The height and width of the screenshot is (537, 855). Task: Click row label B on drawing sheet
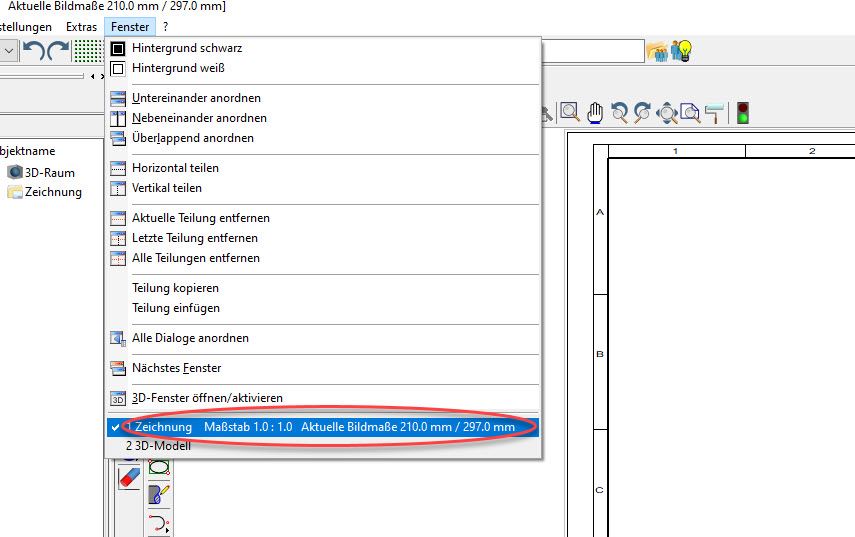click(x=600, y=354)
